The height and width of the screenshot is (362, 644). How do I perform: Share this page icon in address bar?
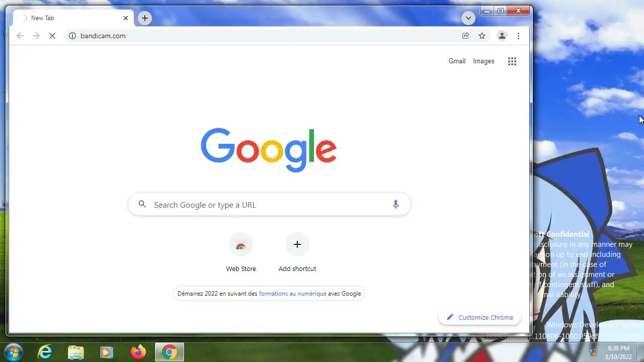pyautogui.click(x=465, y=36)
